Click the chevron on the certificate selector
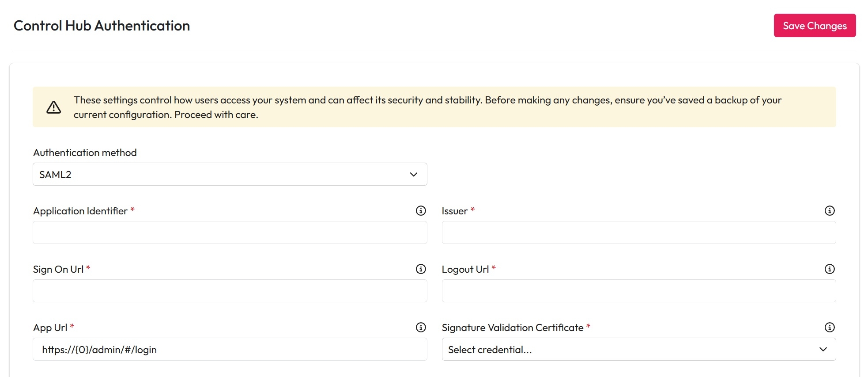This screenshot has width=868, height=377. [823, 350]
